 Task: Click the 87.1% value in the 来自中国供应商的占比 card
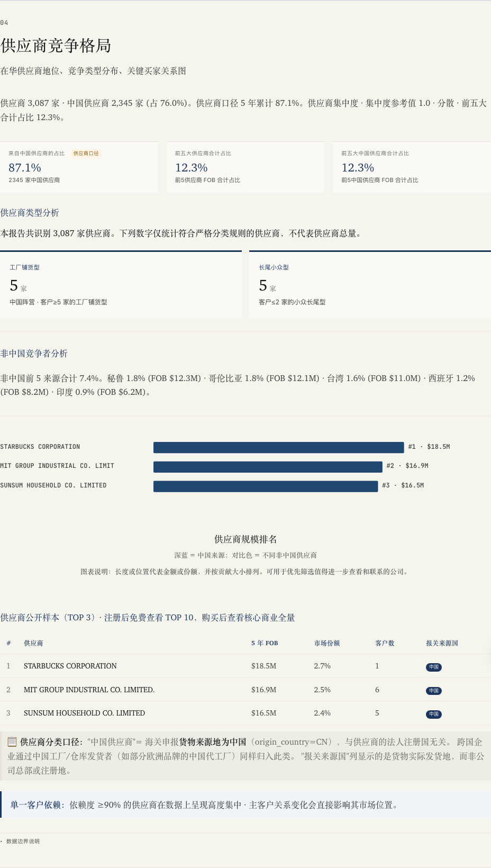point(25,168)
